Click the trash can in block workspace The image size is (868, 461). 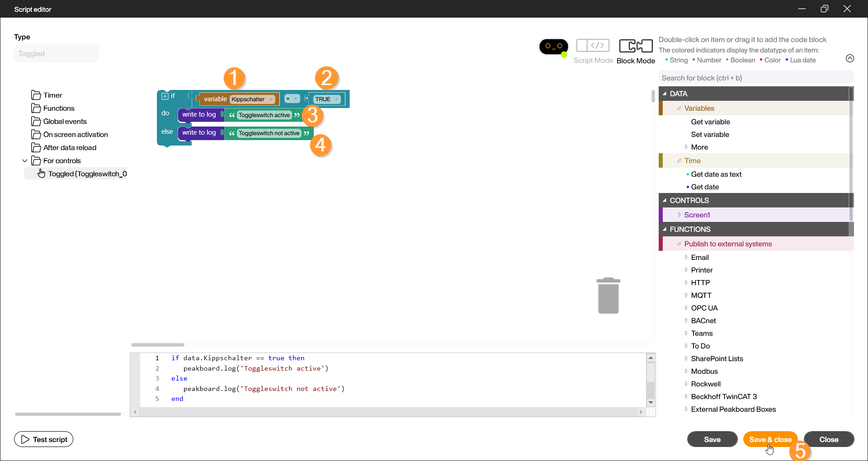[608, 296]
